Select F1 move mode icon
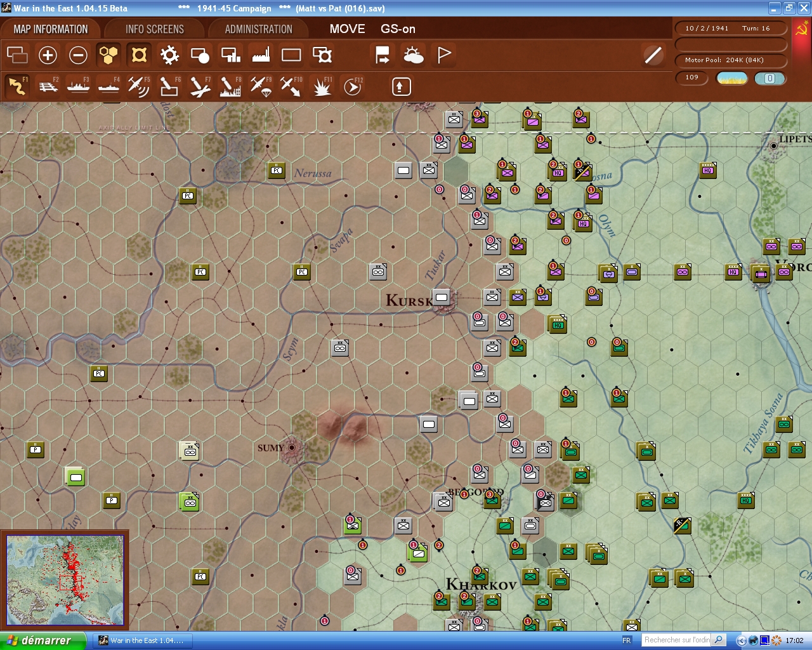Image resolution: width=812 pixels, height=650 pixels. click(17, 86)
